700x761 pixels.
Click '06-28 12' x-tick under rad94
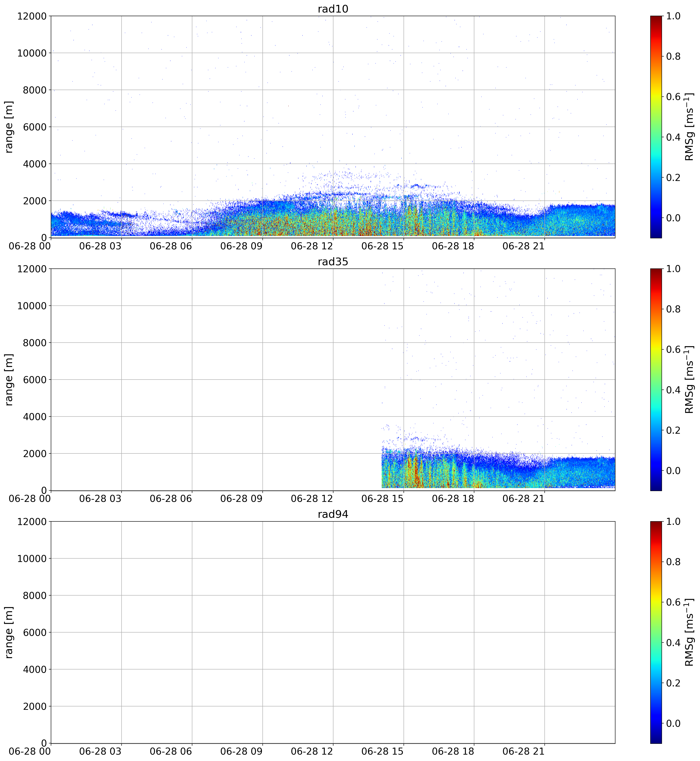312,751
